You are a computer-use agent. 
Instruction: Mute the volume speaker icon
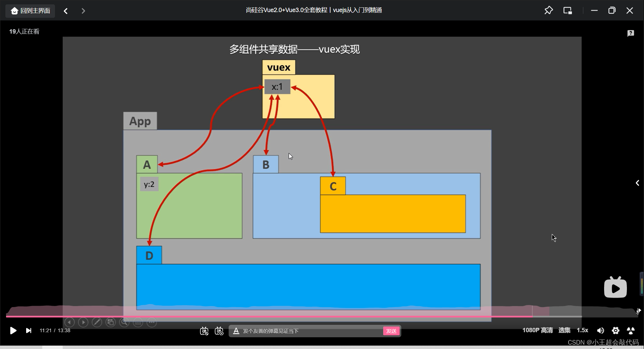coord(600,331)
